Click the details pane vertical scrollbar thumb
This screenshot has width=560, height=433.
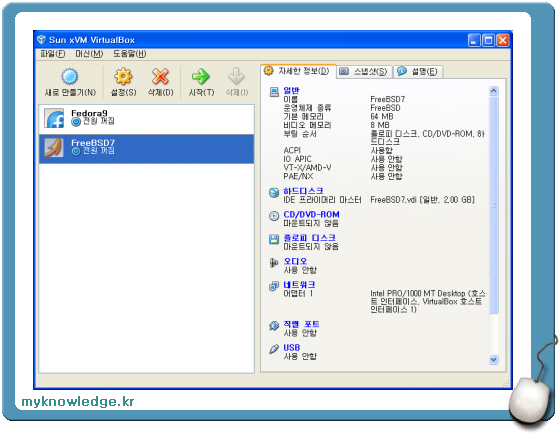pyautogui.click(x=494, y=205)
